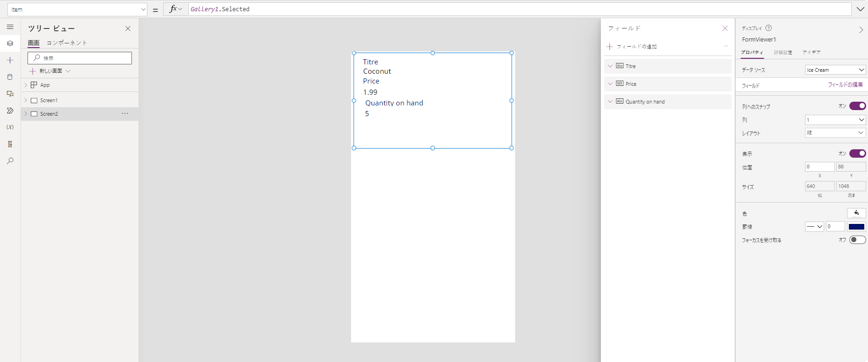
Task: Switch to the 画面 tab
Action: pyautogui.click(x=34, y=43)
